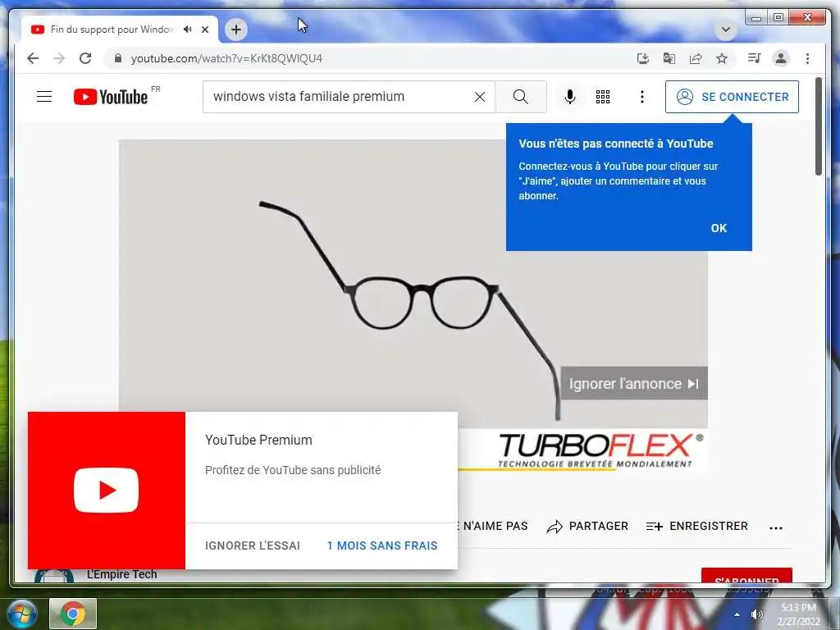Screen dimensions: 840x630
Task: Expand the tab search chevron
Action: coord(726,30)
